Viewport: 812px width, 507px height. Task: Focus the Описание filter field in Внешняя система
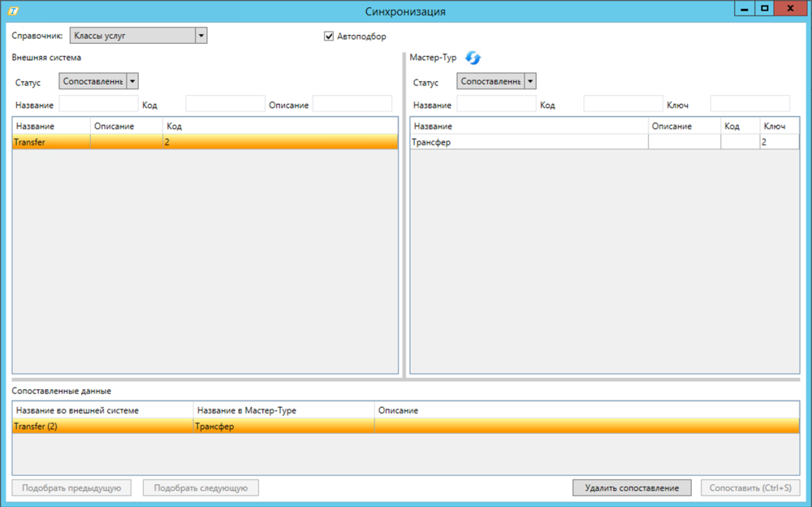coord(352,104)
